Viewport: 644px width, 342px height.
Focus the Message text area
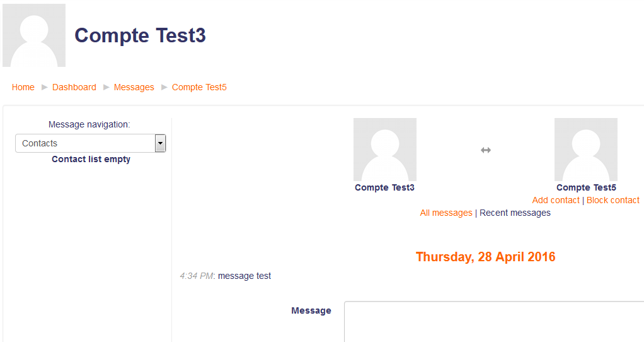(x=494, y=321)
